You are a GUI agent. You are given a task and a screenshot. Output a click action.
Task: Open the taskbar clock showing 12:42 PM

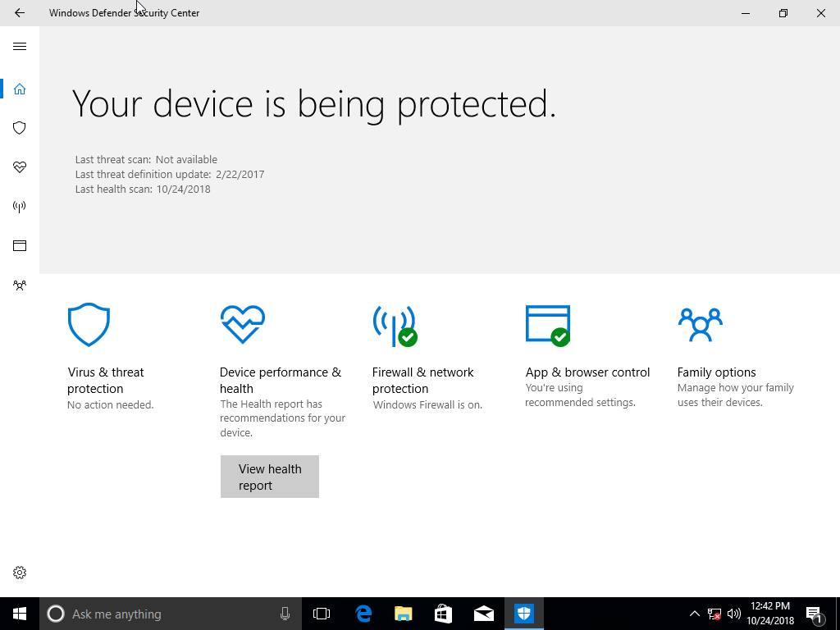[x=770, y=614]
